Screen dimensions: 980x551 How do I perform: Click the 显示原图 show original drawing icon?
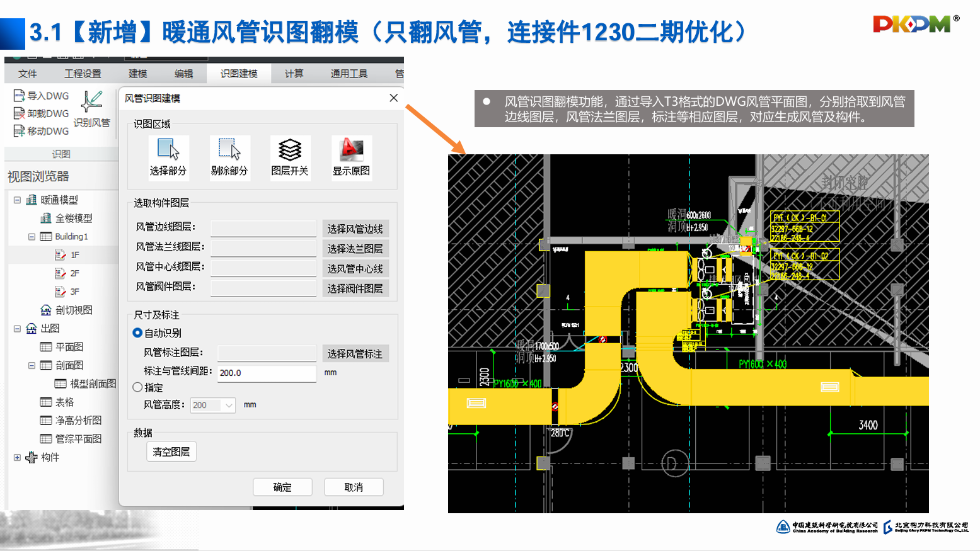tap(352, 157)
